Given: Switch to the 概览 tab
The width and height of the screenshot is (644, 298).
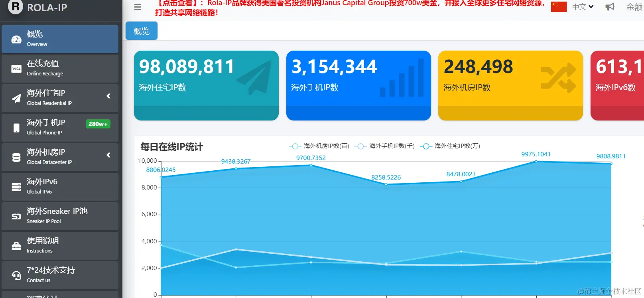Looking at the screenshot, I should tap(142, 31).
